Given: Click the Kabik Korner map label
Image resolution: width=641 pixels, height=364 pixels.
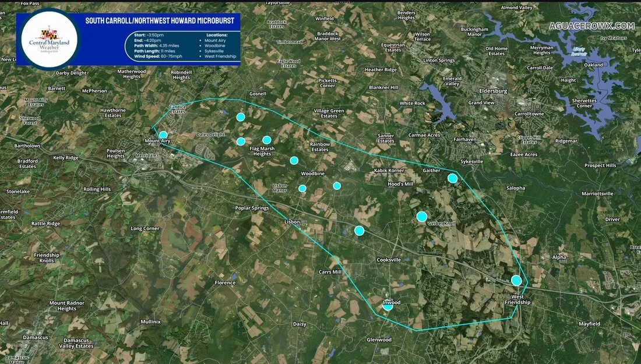Looking at the screenshot, I should [389, 171].
